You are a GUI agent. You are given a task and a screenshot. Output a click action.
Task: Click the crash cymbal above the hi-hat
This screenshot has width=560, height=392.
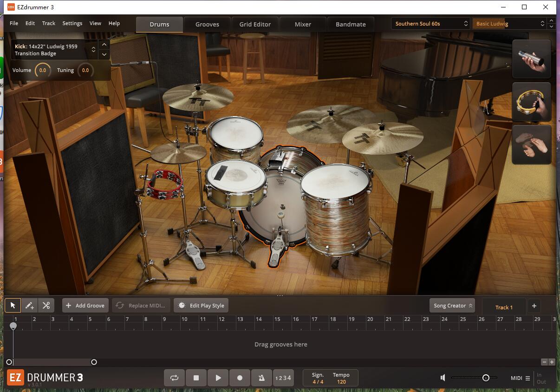click(198, 97)
